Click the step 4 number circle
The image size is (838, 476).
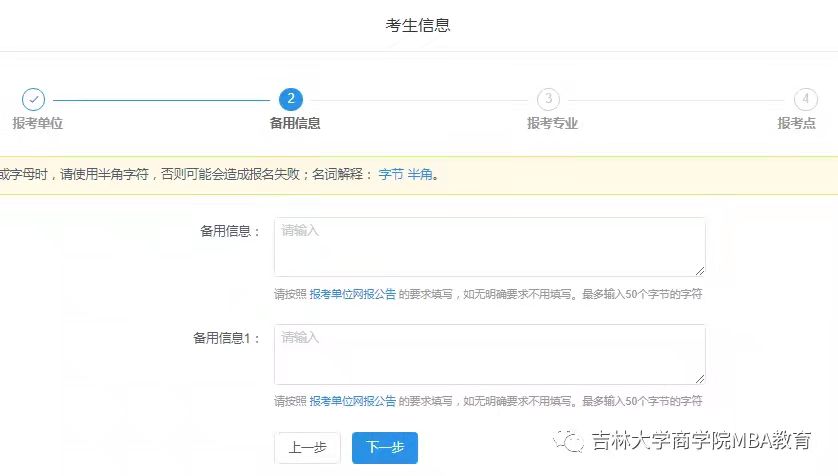click(804, 99)
